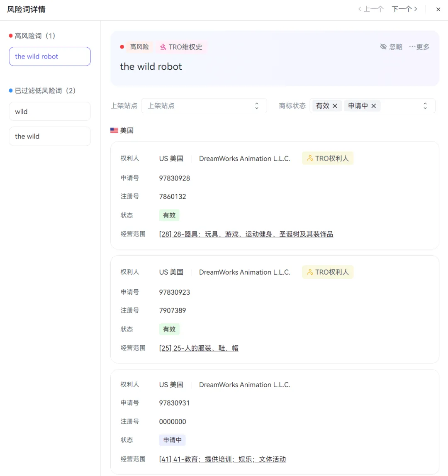Click the 申请中 status badge
Viewport: 448px width, 476px height.
click(x=173, y=440)
